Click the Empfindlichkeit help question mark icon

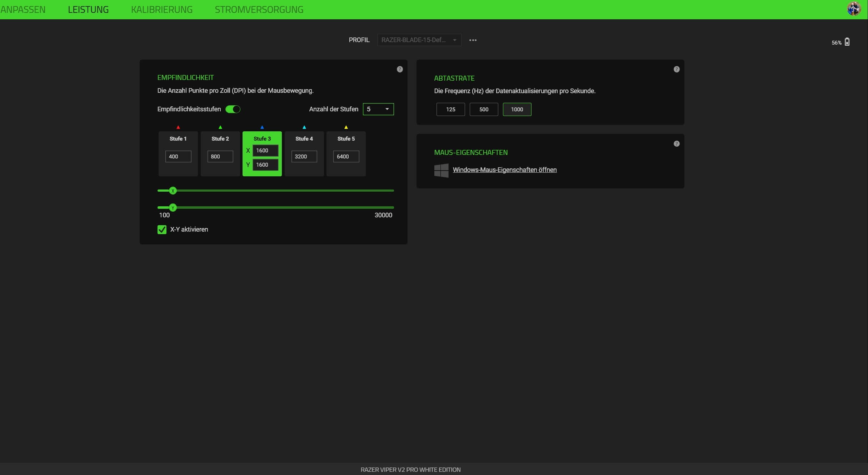[x=400, y=69]
